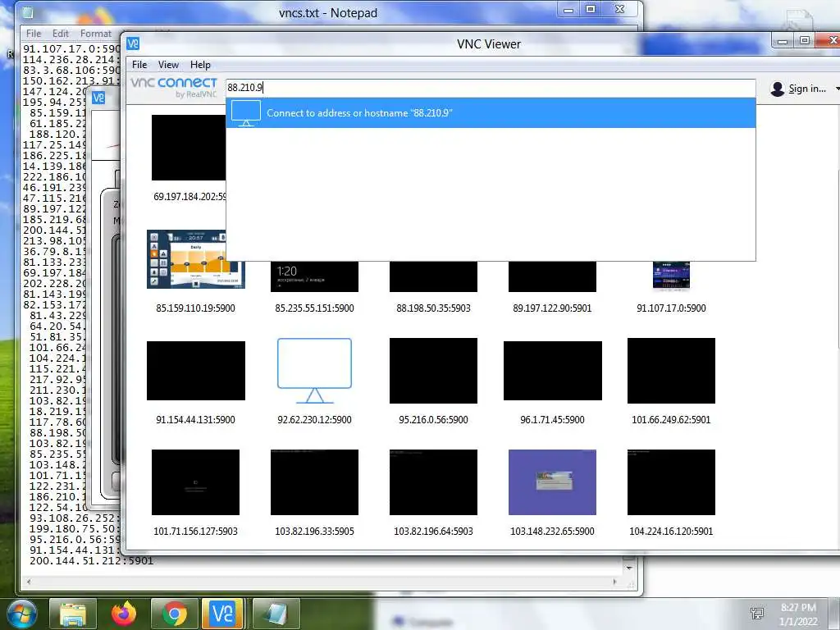Launch Google Chrome from the taskbar
840x630 pixels.
(x=175, y=614)
